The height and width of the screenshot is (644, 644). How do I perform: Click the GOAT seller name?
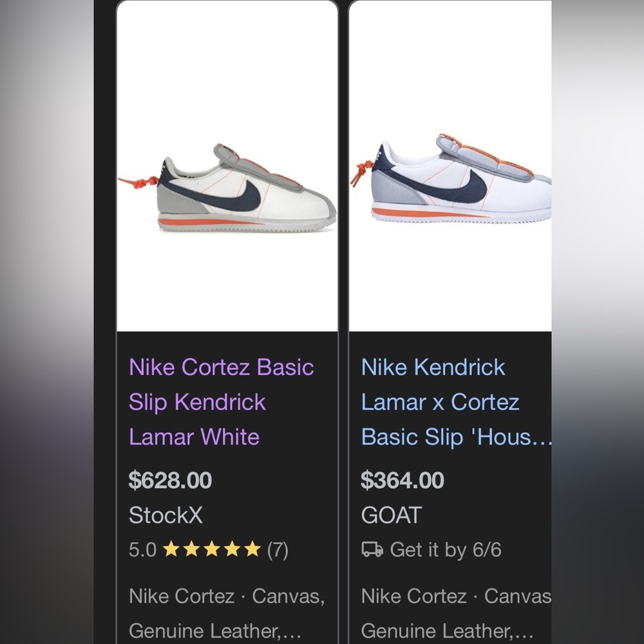coord(392,515)
